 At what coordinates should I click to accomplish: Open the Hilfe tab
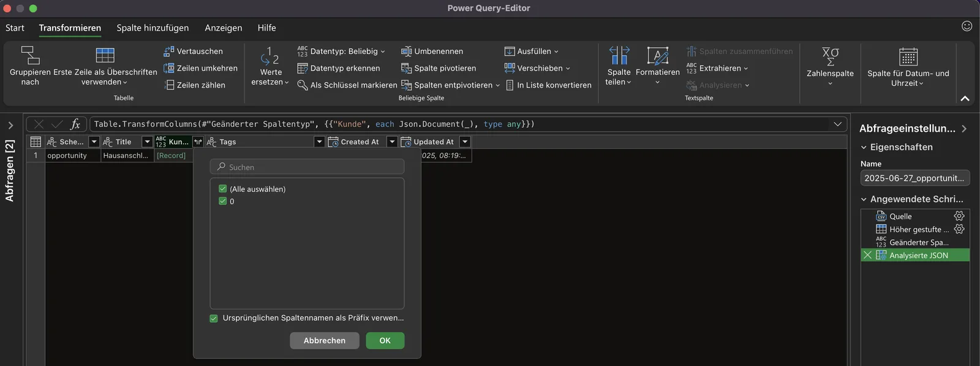point(266,28)
